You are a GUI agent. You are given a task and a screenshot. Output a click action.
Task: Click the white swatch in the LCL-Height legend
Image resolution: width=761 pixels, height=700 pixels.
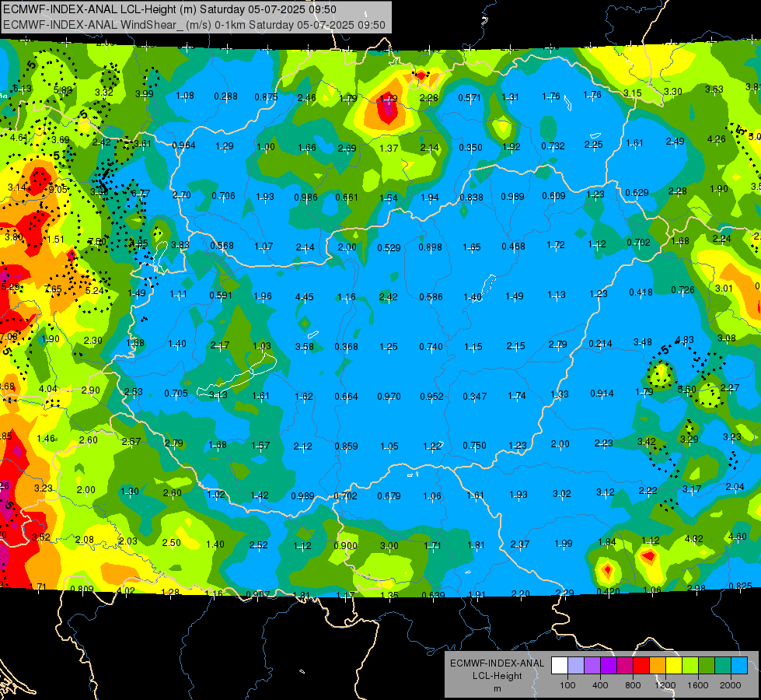(x=560, y=666)
